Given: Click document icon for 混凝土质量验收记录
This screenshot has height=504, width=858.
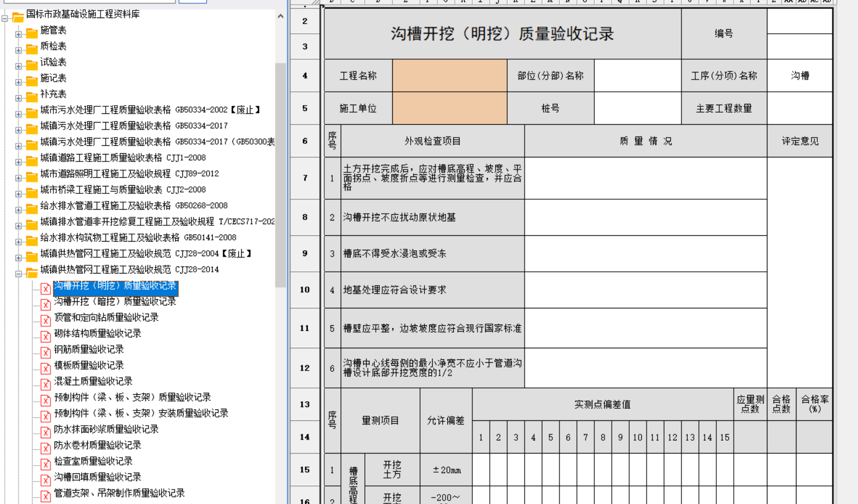Looking at the screenshot, I should 45,383.
